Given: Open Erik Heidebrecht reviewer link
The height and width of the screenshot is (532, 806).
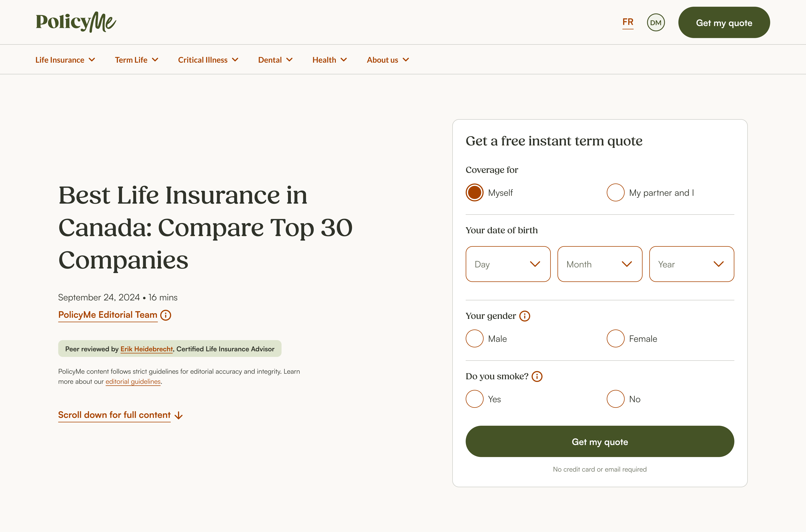Looking at the screenshot, I should point(147,349).
